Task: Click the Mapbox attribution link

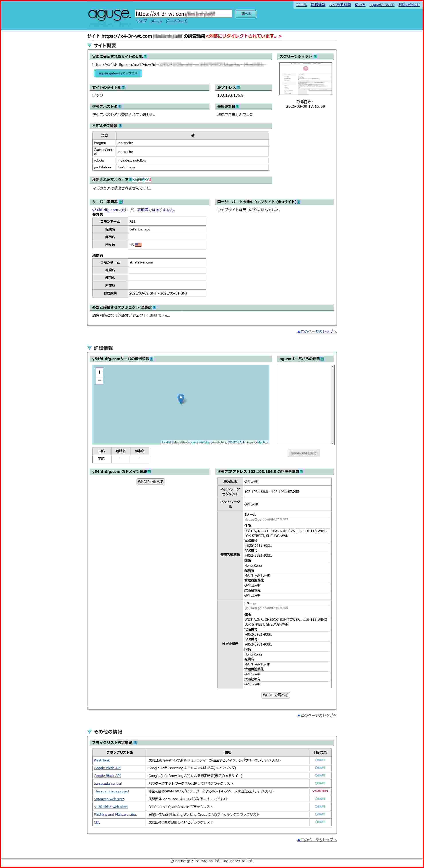Action: point(263,443)
